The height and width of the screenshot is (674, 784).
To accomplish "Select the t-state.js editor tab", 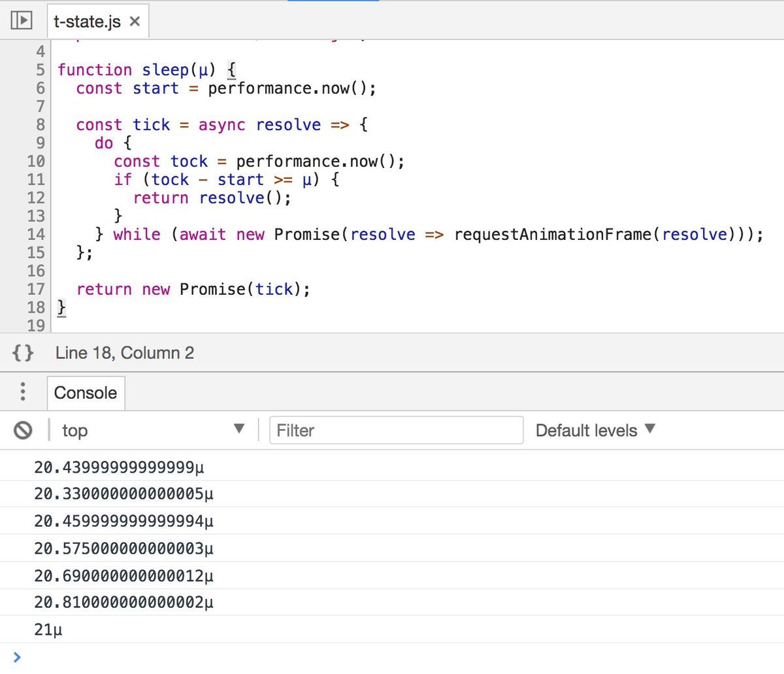I will point(87,22).
